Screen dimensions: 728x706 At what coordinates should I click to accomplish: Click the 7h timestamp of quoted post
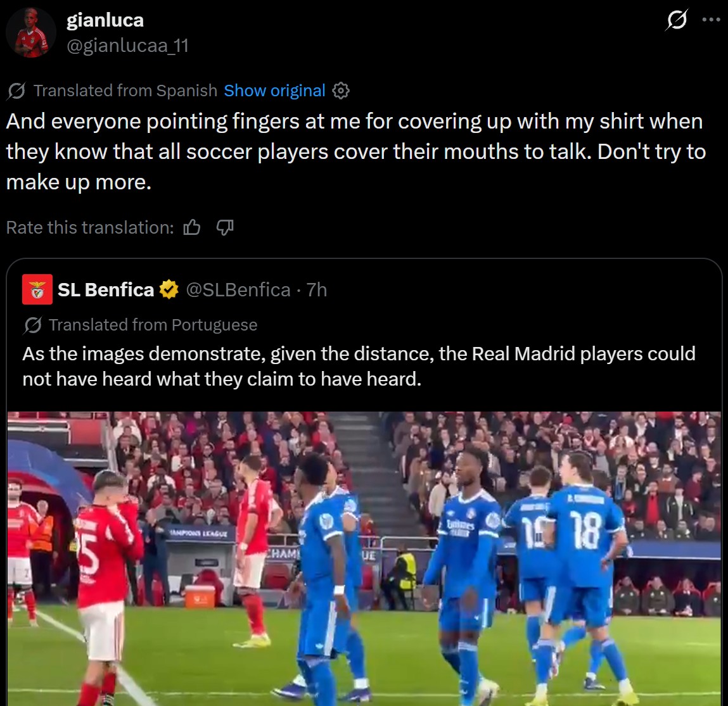click(317, 289)
